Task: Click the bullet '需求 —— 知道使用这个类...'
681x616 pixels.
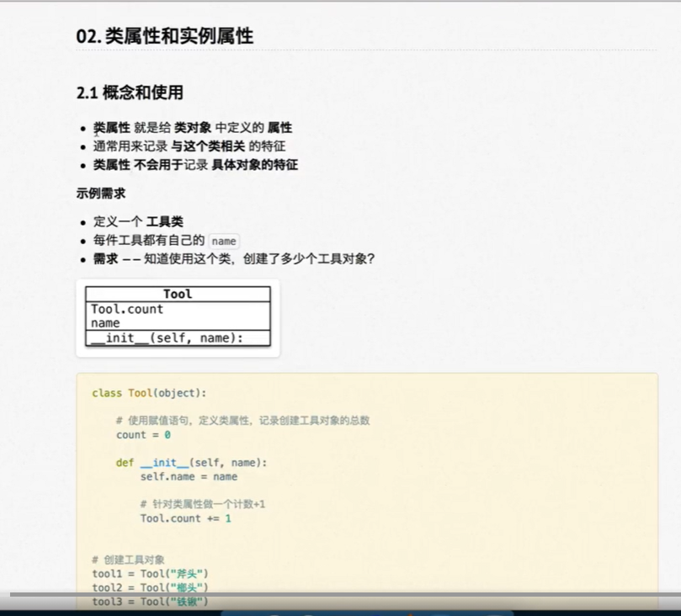Action: pyautogui.click(x=234, y=259)
